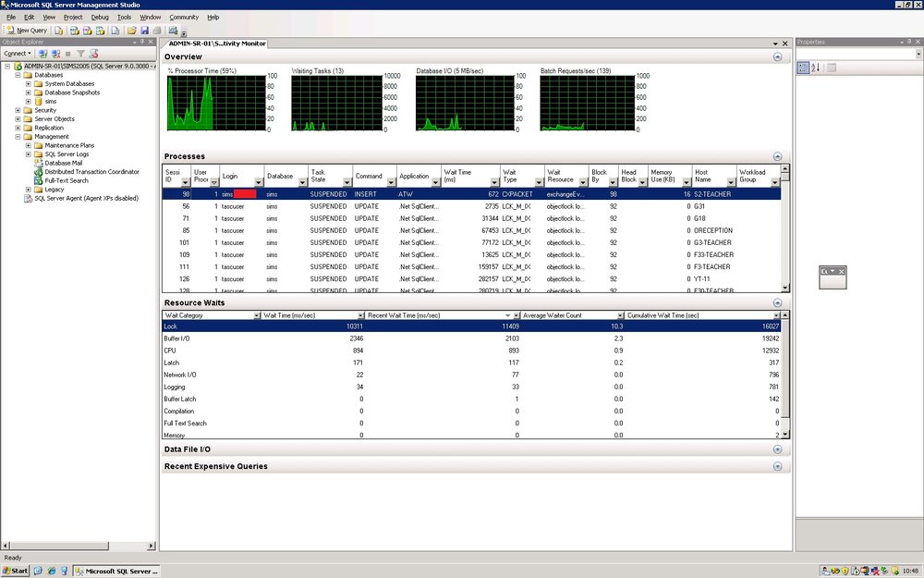
Task: Click the Activity Monitor toolbar icon
Action: (x=174, y=31)
